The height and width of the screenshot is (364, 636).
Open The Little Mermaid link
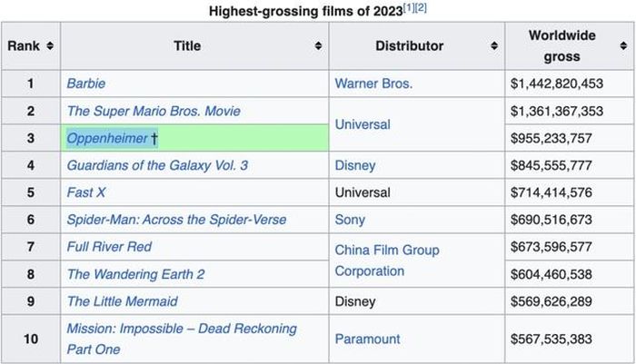coord(122,301)
